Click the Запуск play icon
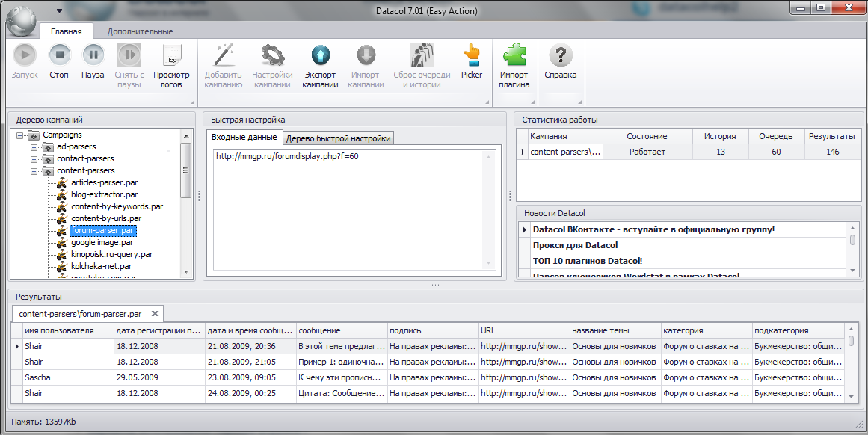The height and width of the screenshot is (435, 868). point(25,55)
